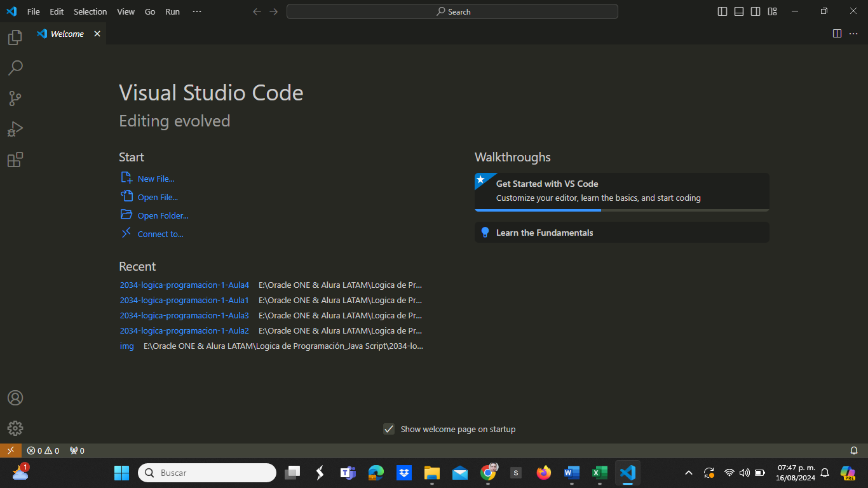This screenshot has width=868, height=488.
Task: Show hidden system tray icons chevron
Action: click(x=688, y=473)
